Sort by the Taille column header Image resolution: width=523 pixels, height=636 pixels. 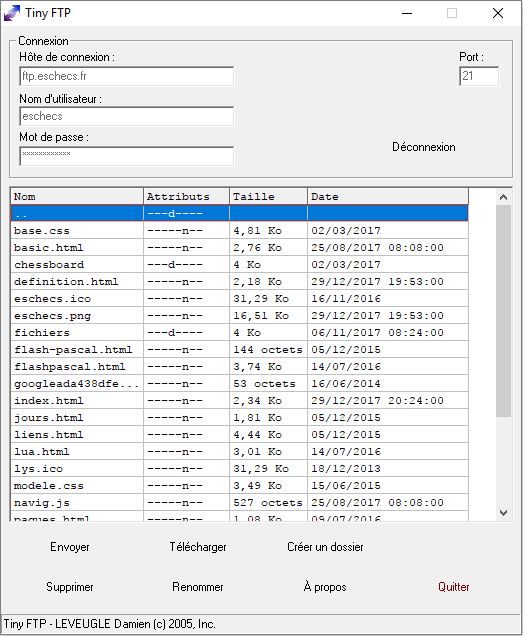pos(269,197)
